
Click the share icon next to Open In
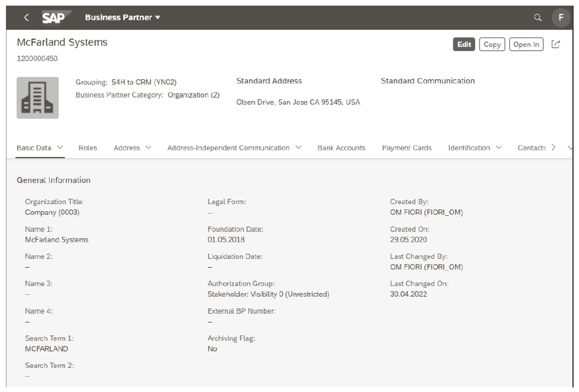pyautogui.click(x=555, y=44)
